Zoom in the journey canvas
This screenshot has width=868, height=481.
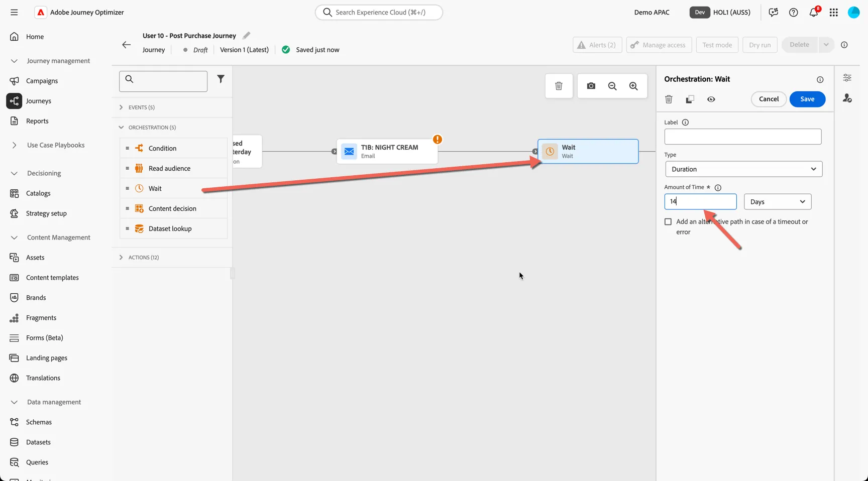[633, 86]
